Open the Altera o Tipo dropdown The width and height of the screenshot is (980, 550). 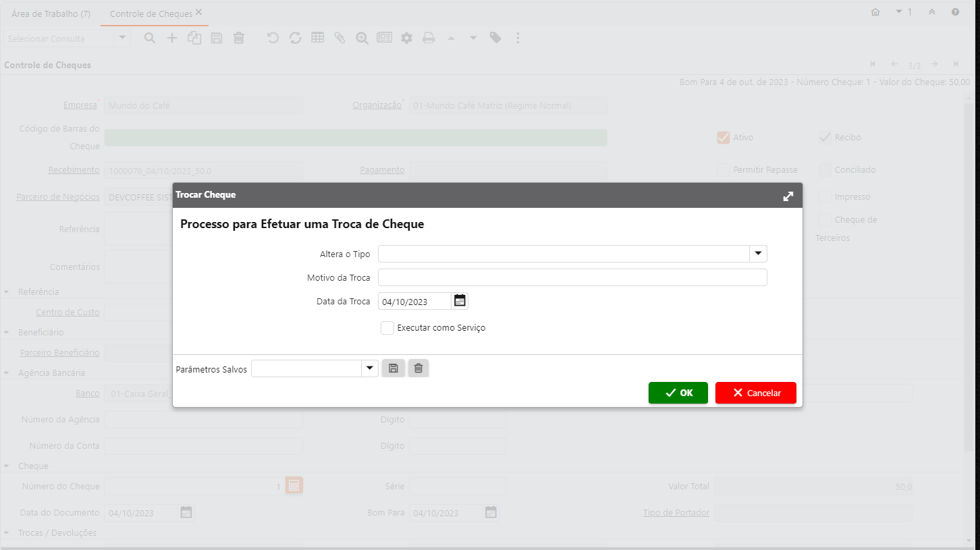pyautogui.click(x=758, y=254)
